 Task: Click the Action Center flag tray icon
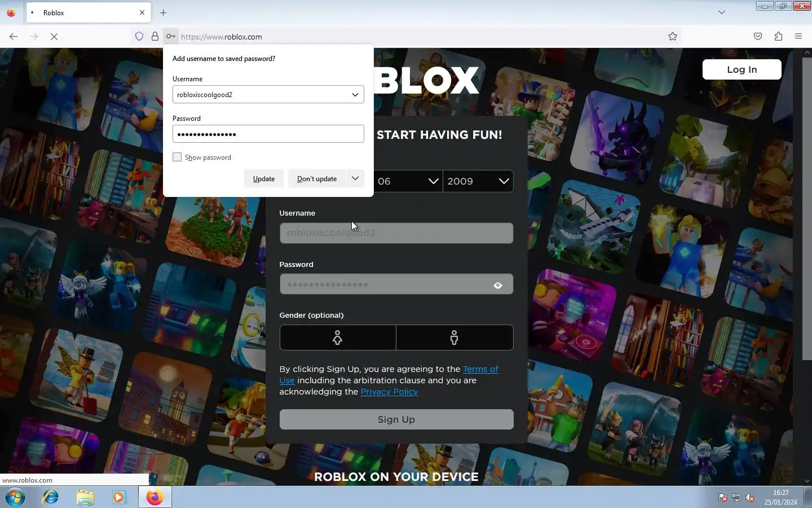tap(723, 497)
